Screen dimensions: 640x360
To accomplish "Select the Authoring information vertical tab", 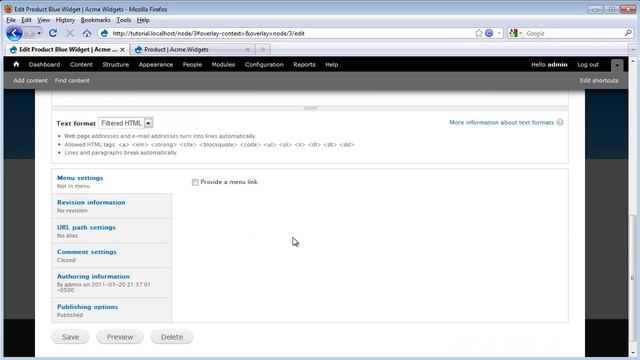I will coord(112,283).
